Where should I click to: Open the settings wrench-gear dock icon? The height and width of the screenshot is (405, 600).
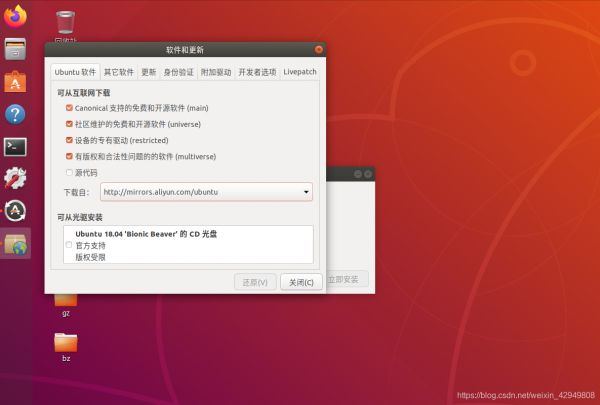click(15, 178)
